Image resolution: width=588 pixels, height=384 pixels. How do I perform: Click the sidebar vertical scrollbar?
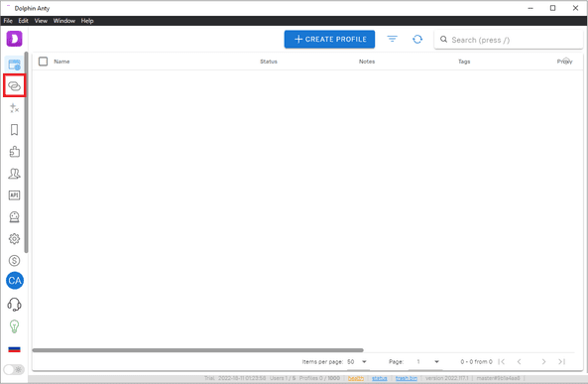click(x=26, y=152)
